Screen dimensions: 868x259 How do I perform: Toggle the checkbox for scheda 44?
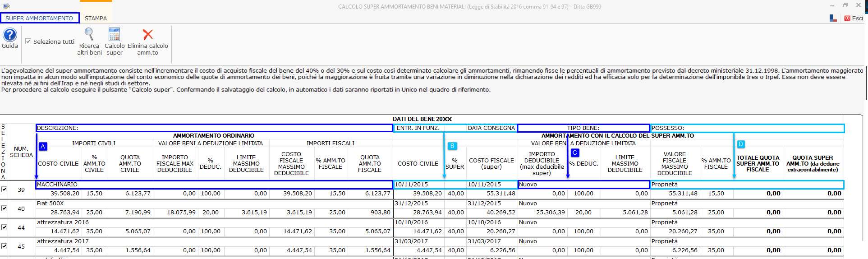pyautogui.click(x=4, y=227)
